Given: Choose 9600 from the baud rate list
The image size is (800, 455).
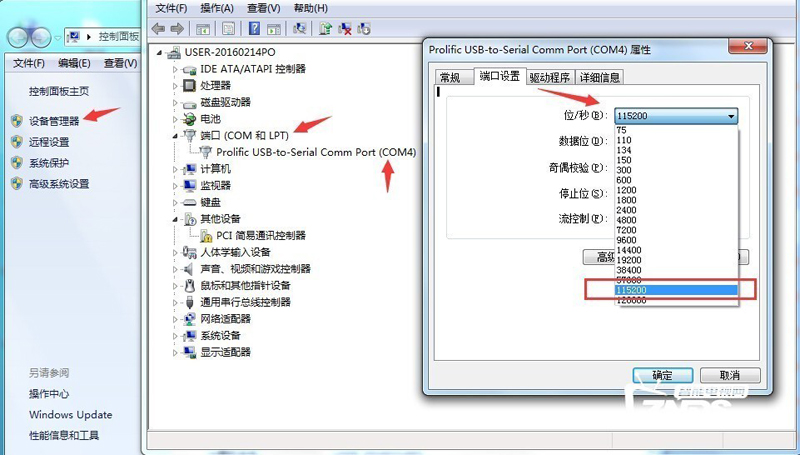Looking at the screenshot, I should coord(677,240).
